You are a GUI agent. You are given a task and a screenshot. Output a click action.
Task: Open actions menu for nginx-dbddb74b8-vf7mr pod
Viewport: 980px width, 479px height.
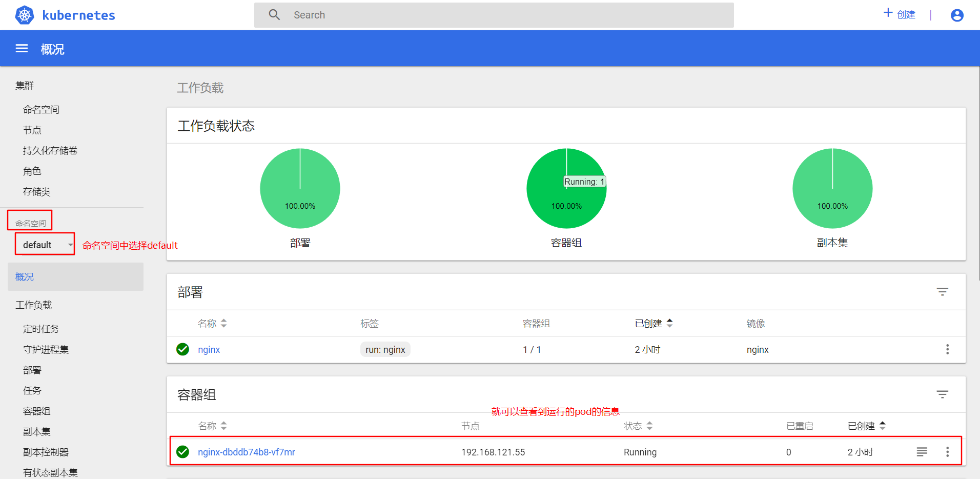pyautogui.click(x=947, y=452)
